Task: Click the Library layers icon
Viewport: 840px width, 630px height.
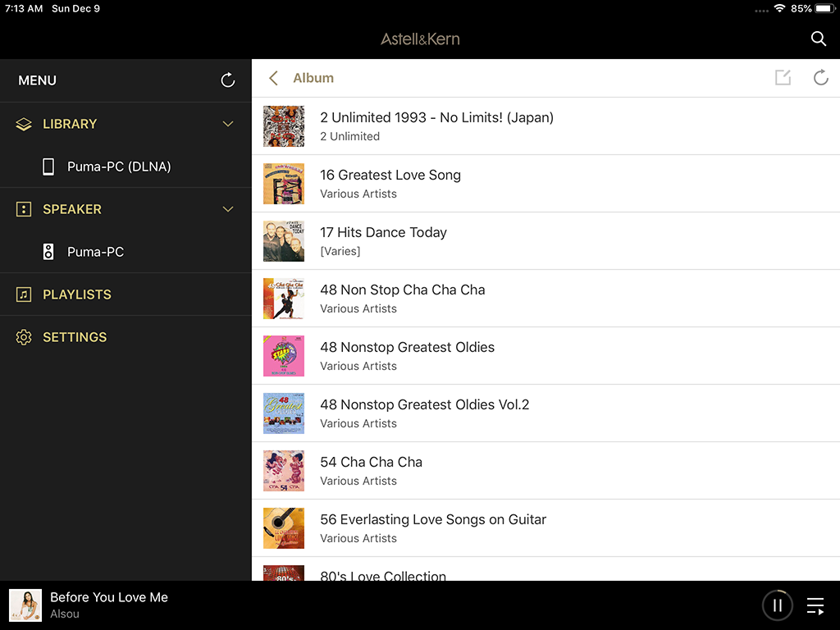Action: 24,124
